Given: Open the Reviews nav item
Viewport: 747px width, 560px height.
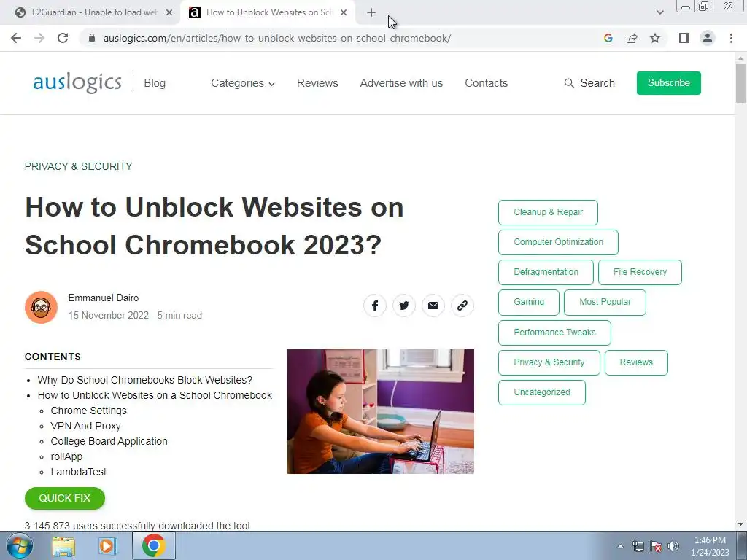Looking at the screenshot, I should pos(317,83).
